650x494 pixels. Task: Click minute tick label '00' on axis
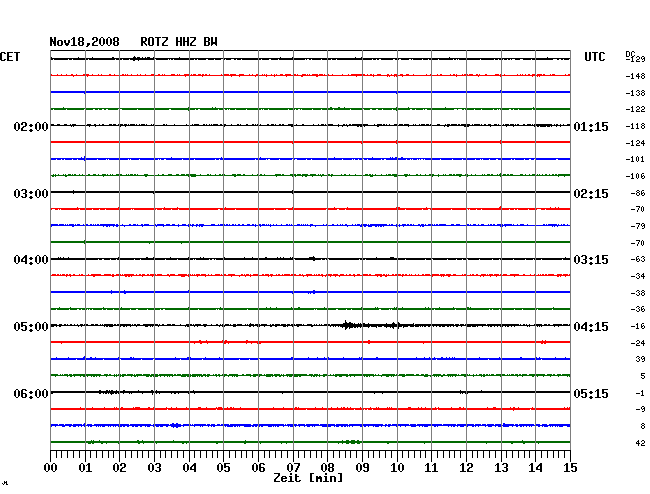coord(51,467)
